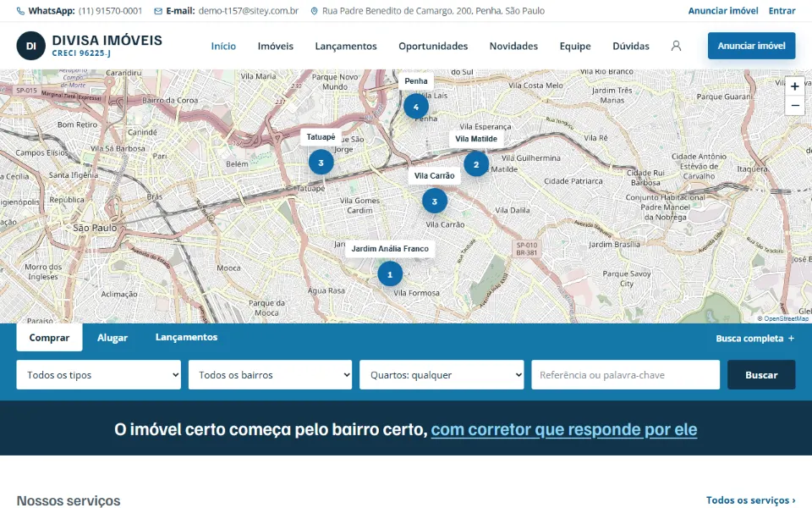Open the Quartos: qualquer dropdown

[x=442, y=375]
